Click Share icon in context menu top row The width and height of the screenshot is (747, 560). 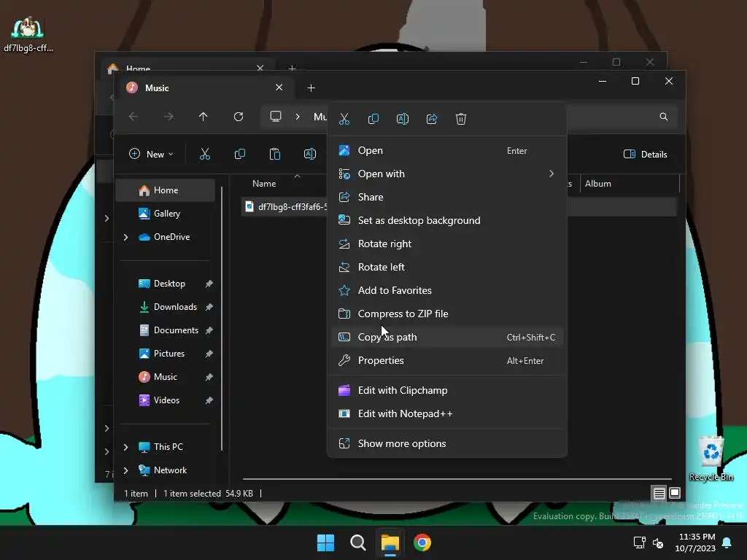pyautogui.click(x=432, y=119)
